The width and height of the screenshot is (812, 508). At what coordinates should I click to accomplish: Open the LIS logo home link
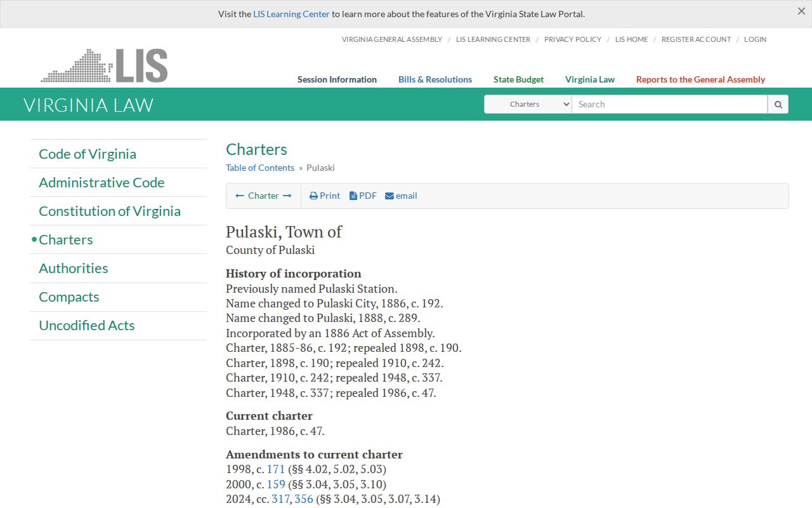(x=105, y=65)
